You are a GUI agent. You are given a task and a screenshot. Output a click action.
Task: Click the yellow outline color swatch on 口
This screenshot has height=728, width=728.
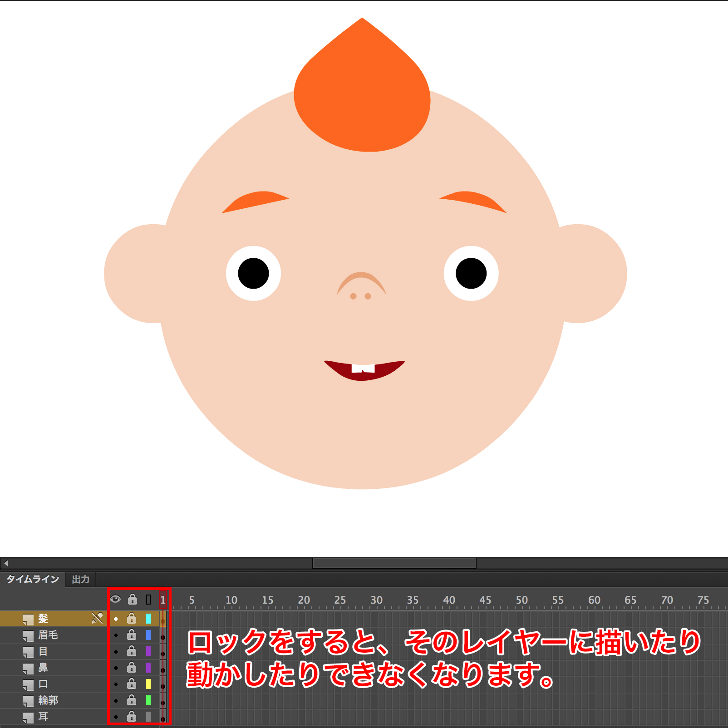pyautogui.click(x=148, y=684)
